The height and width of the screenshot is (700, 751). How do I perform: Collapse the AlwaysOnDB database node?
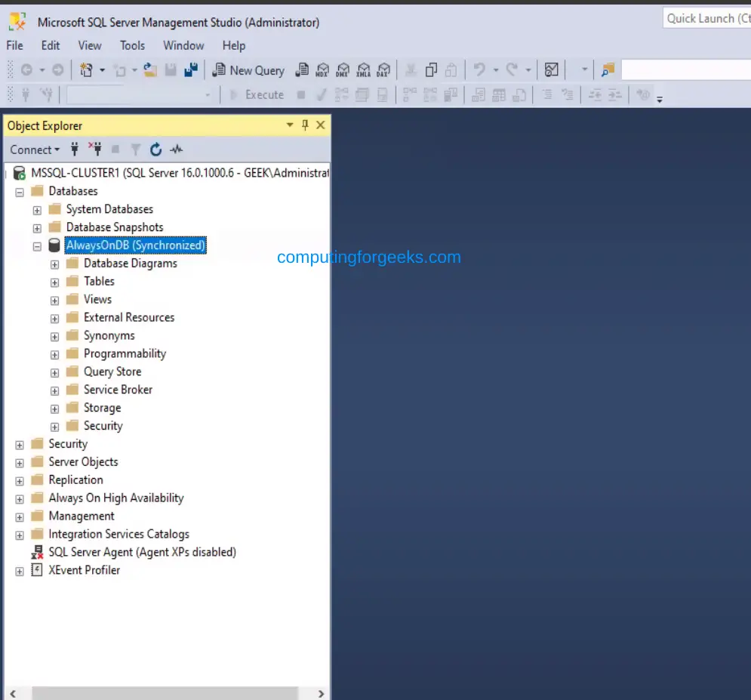point(37,247)
